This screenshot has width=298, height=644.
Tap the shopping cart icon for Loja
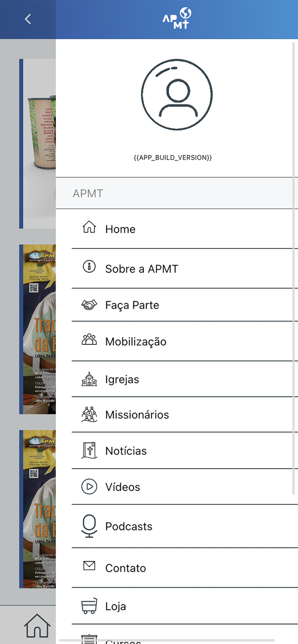pos(89,605)
